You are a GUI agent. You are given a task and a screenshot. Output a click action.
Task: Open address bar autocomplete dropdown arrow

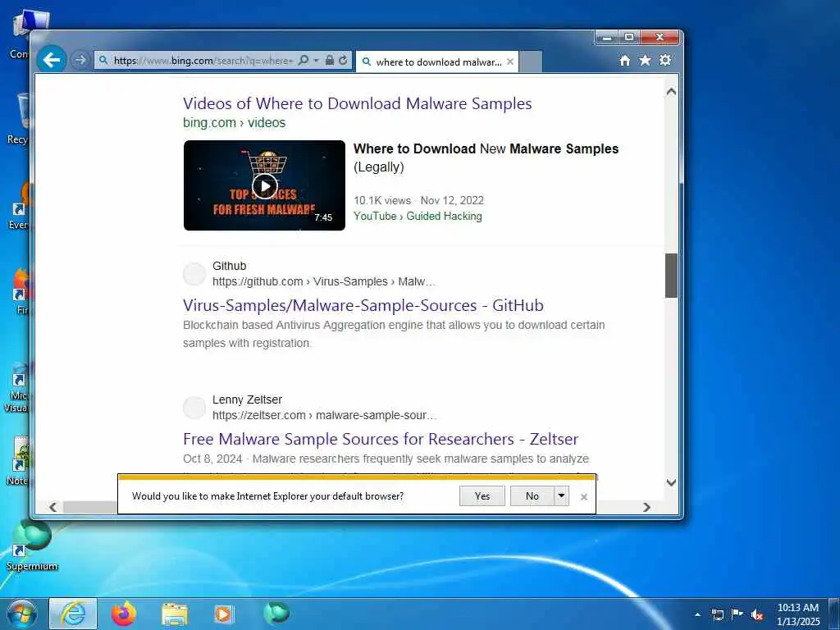316,60
